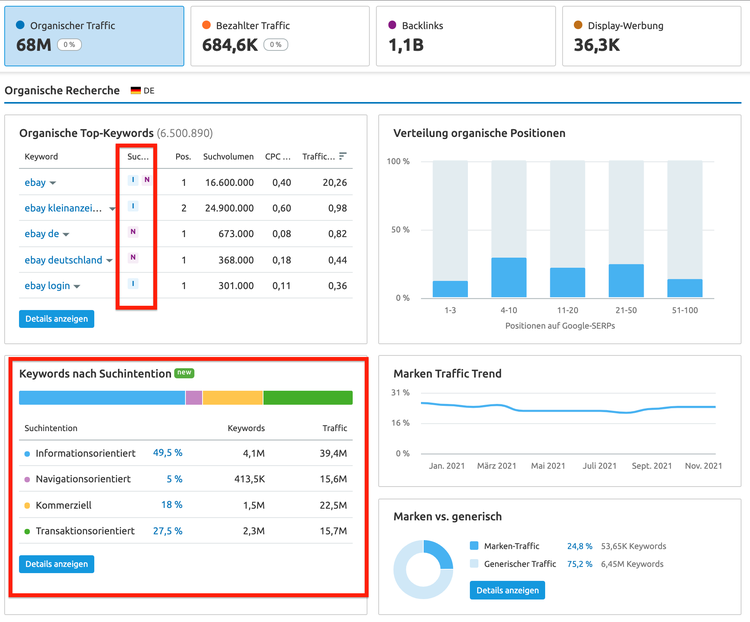Click the Generischer Traffic legend color square
Image resolution: width=750 pixels, height=622 pixels.
(x=474, y=563)
